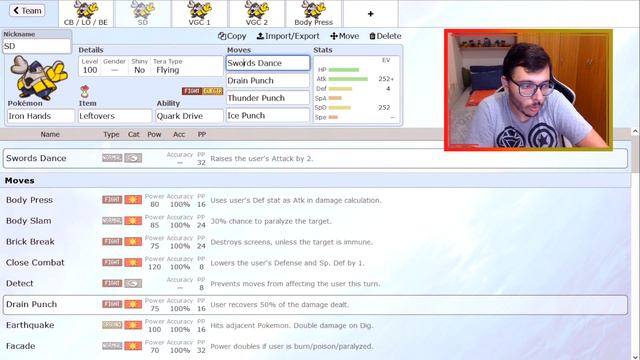Viewport: 640px width, 360px height.
Task: Open the VGC 1 tab
Action: click(200, 13)
